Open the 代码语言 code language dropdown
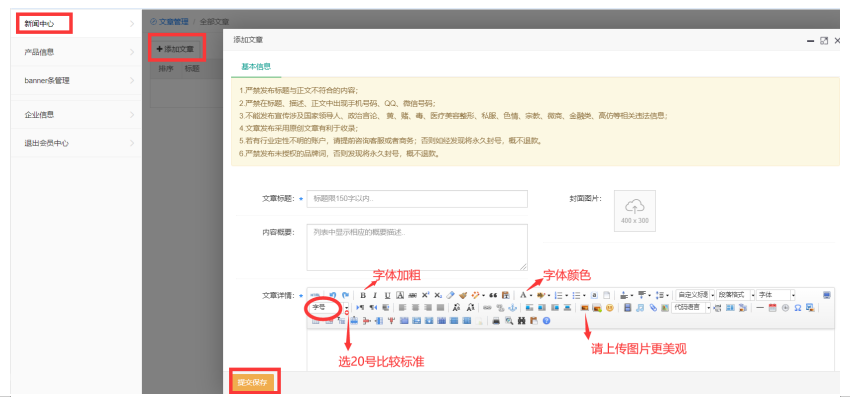The image size is (850, 397). click(691, 308)
